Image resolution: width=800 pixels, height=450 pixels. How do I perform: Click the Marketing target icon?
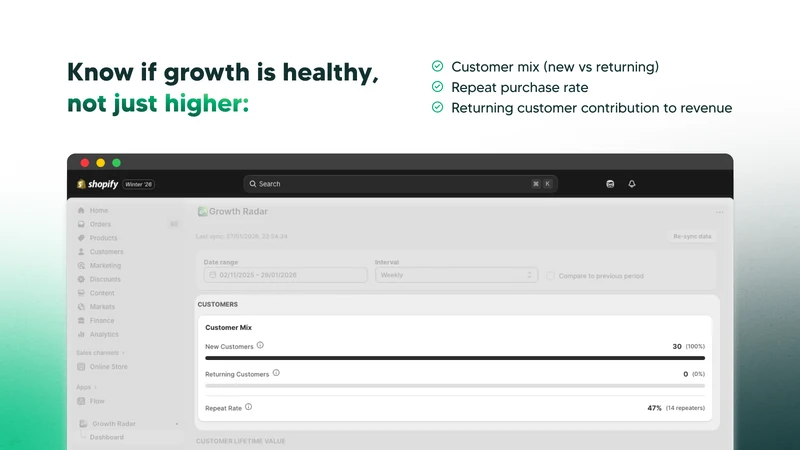point(81,265)
